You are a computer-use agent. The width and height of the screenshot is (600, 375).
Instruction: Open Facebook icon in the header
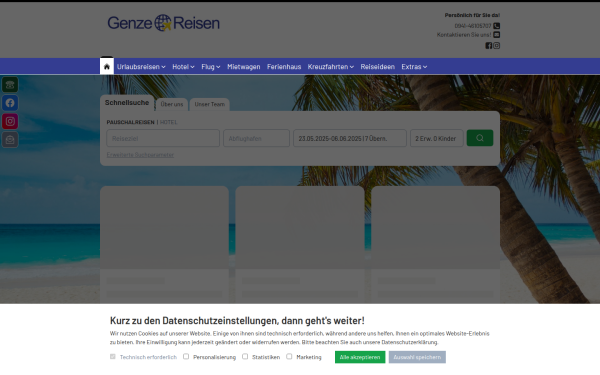click(489, 46)
